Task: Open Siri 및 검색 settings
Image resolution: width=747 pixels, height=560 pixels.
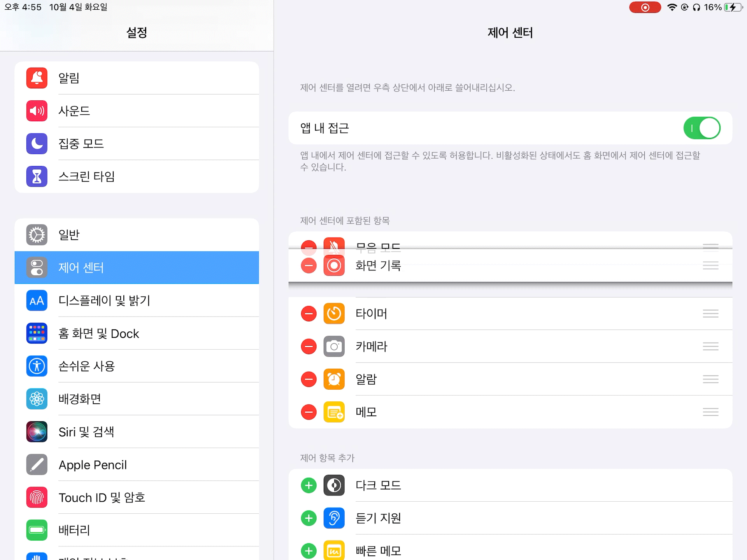Action: coord(137,432)
